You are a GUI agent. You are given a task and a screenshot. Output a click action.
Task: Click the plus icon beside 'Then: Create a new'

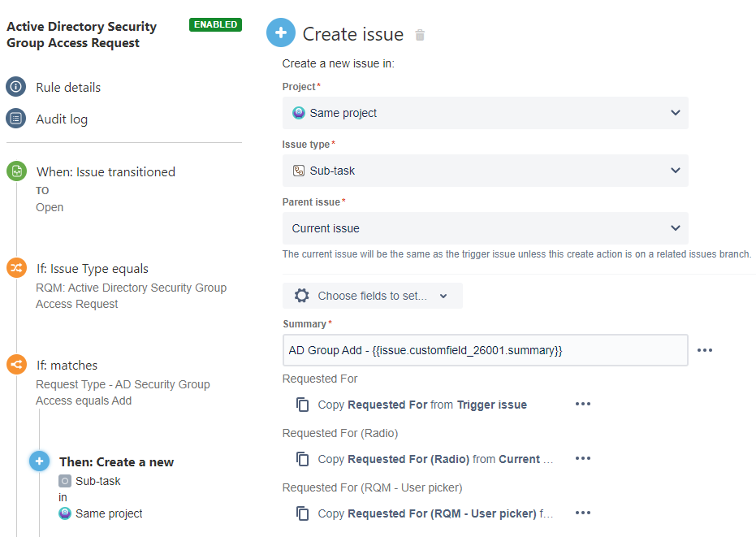coord(38,461)
